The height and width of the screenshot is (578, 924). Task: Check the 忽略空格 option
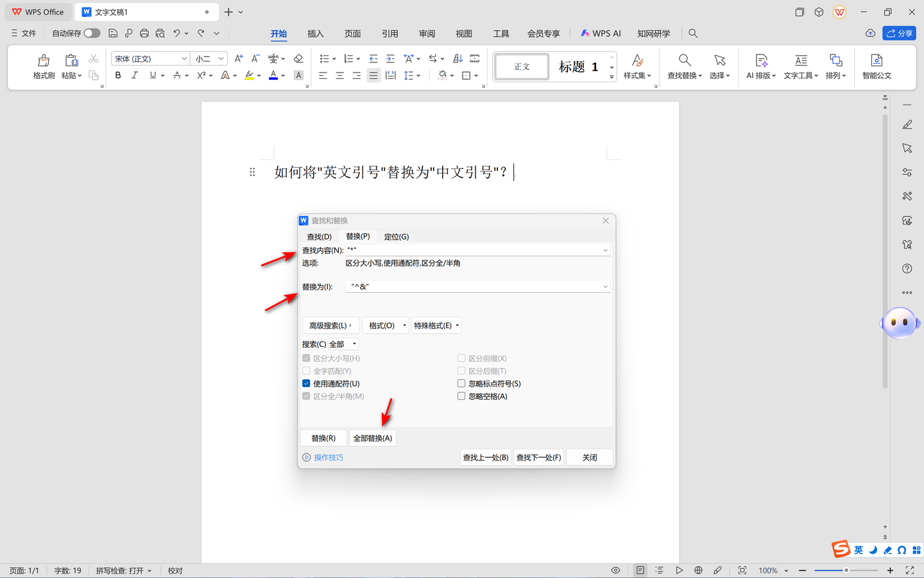(461, 396)
